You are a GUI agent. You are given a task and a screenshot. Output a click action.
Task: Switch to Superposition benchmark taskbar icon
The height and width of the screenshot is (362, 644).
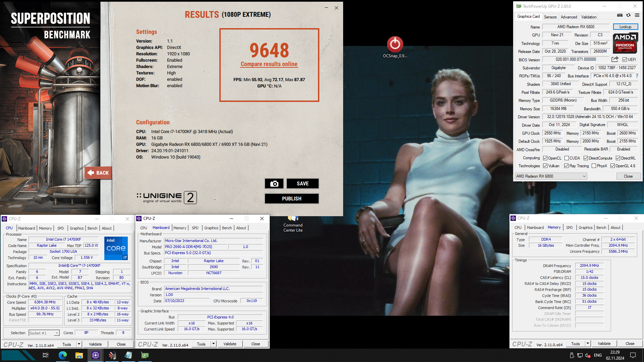112,355
